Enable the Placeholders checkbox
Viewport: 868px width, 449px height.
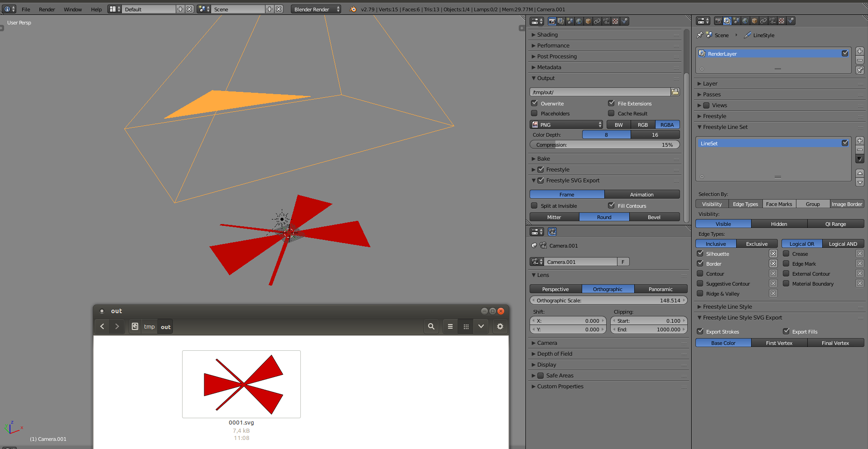(535, 113)
